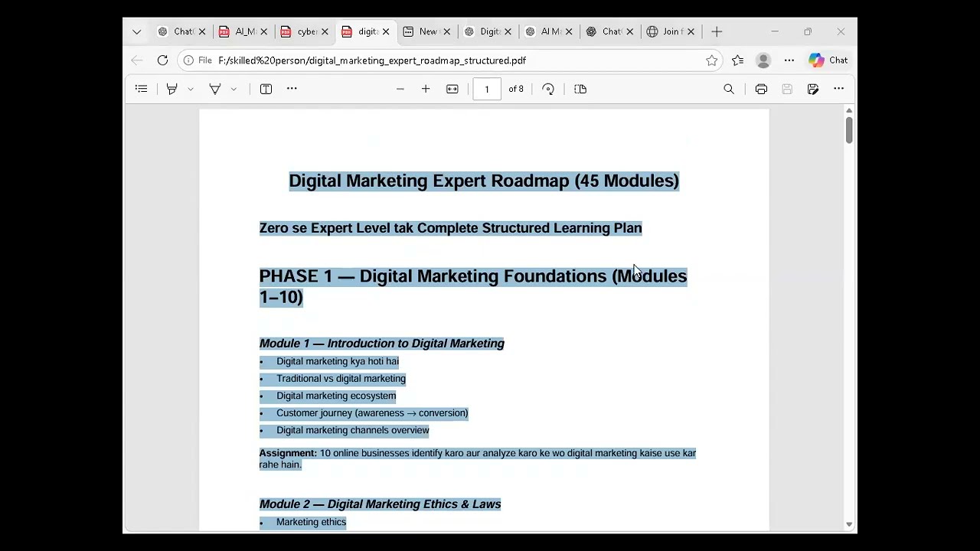This screenshot has height=551, width=980.
Task: Add this page to favorites
Action: tap(712, 60)
